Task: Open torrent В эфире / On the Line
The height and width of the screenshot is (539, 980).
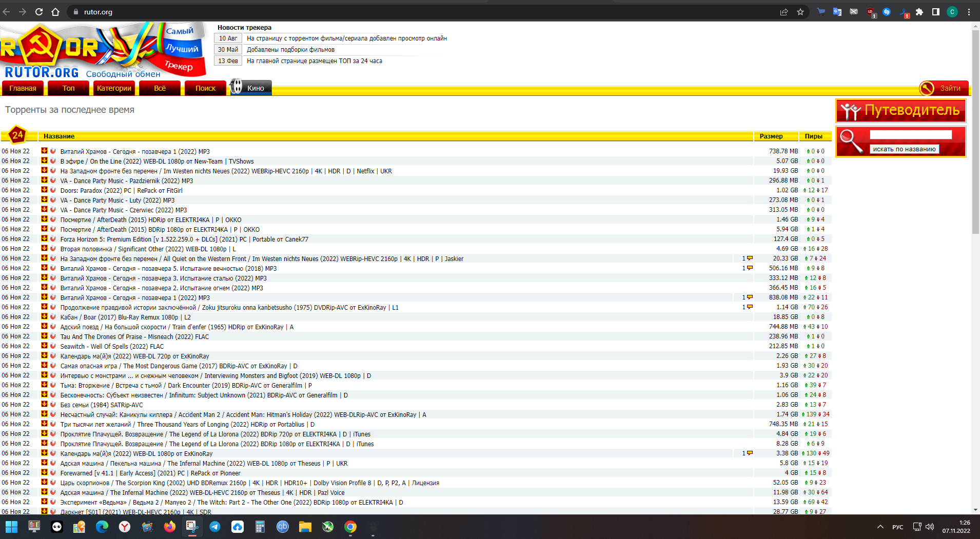Action: (x=157, y=161)
